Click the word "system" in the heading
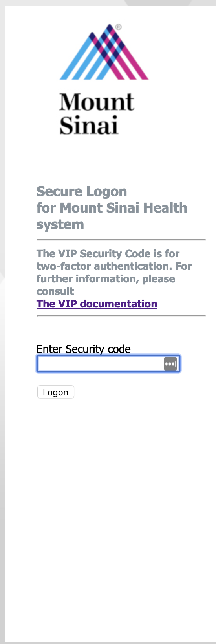The image size is (216, 644). [x=60, y=225]
